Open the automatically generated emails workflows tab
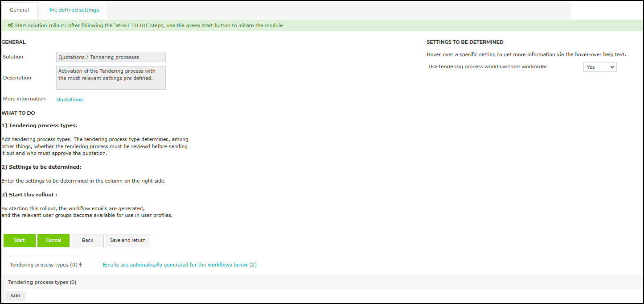The height and width of the screenshot is (304, 644). (180, 265)
